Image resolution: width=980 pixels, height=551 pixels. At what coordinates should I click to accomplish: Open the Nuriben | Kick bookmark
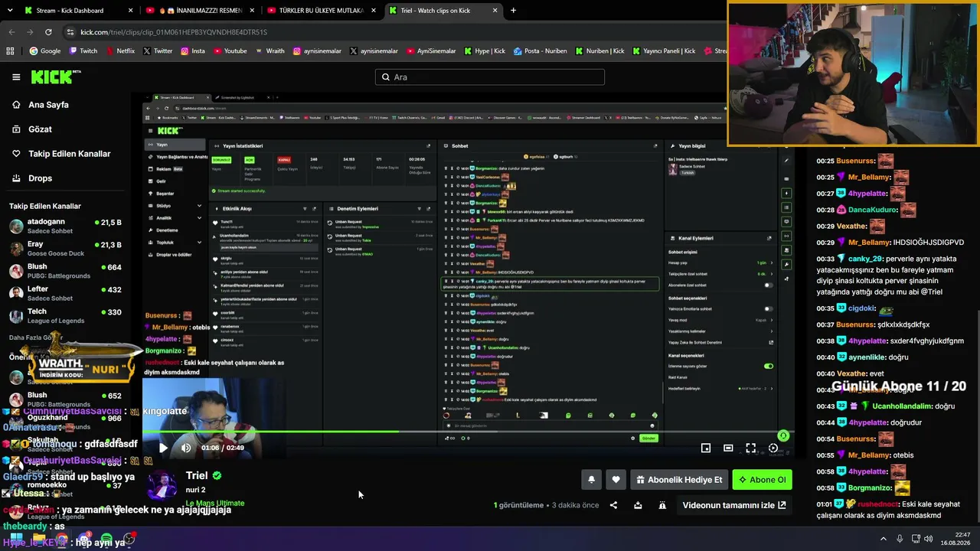599,51
